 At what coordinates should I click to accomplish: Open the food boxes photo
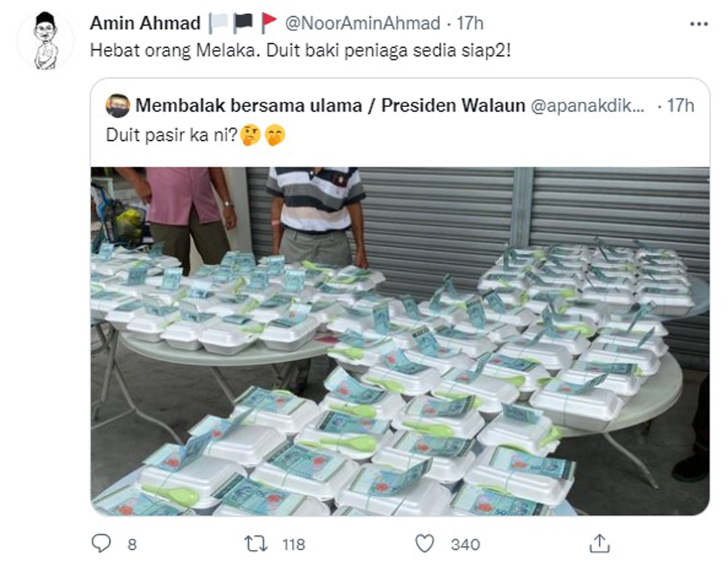point(400,342)
